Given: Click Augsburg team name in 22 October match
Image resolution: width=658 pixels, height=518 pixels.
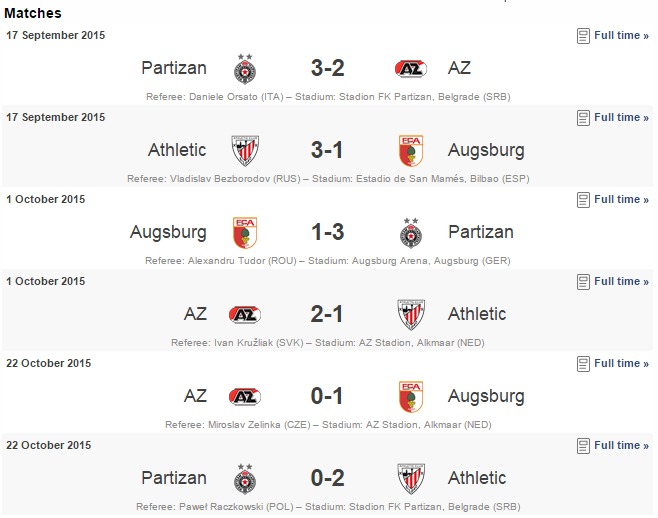Looking at the screenshot, I should coord(486,397).
